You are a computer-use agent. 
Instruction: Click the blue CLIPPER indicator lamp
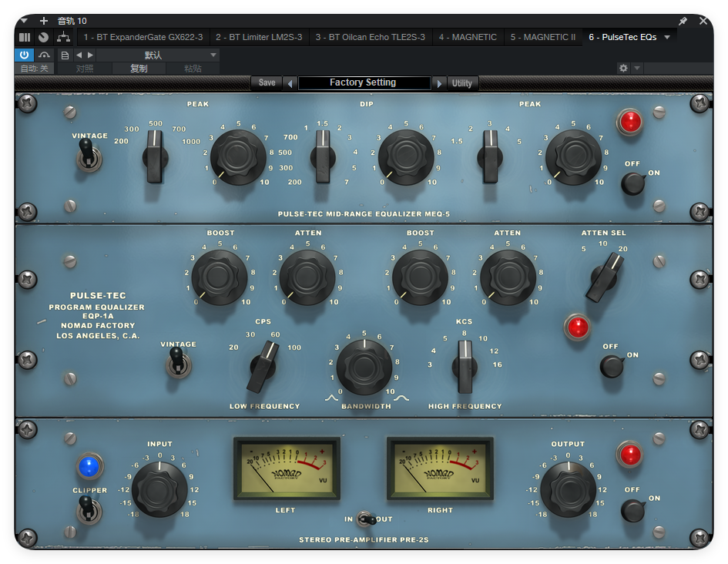[89, 466]
